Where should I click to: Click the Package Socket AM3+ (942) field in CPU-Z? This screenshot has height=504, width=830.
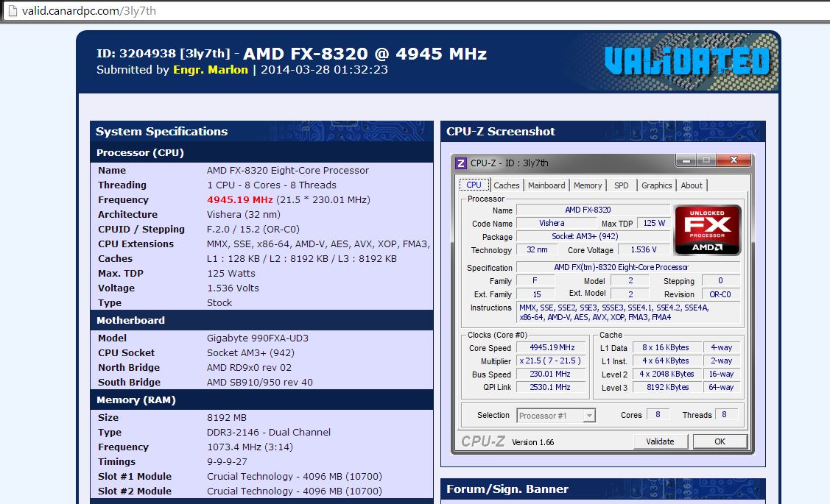(593, 236)
